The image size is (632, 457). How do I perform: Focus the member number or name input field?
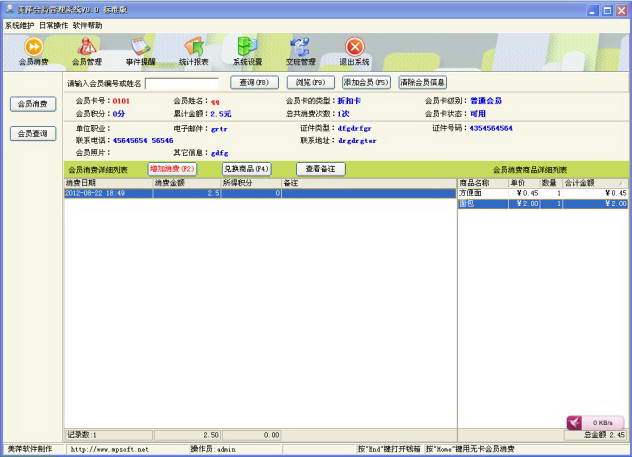pos(182,83)
